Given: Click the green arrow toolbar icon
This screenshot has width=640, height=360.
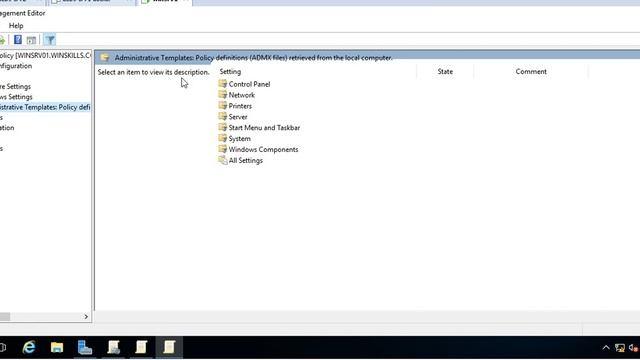Looking at the screenshot, I should (x=2, y=40).
